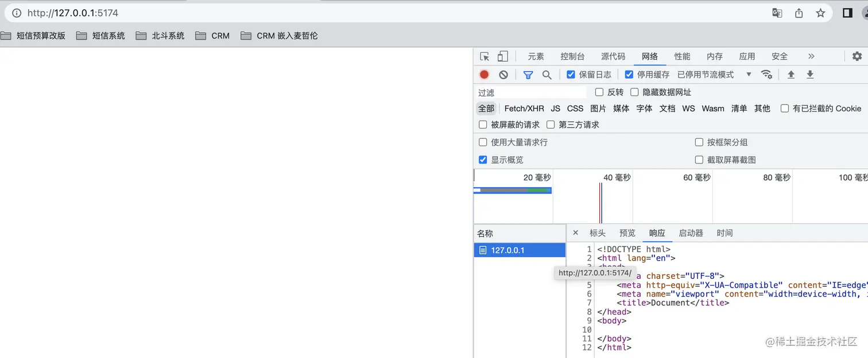This screenshot has height=358, width=868.
Task: Open the CRM 嵌入麦哲伦 bookmark folder
Action: click(x=279, y=36)
